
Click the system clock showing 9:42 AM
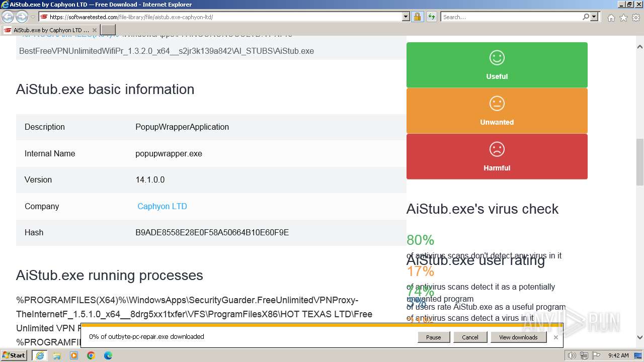click(618, 355)
